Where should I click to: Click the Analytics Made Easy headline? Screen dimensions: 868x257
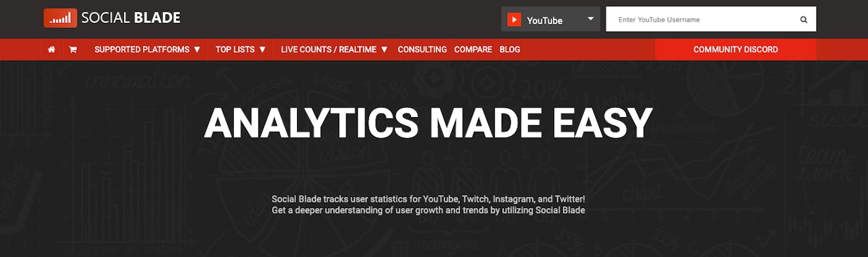[x=428, y=123]
